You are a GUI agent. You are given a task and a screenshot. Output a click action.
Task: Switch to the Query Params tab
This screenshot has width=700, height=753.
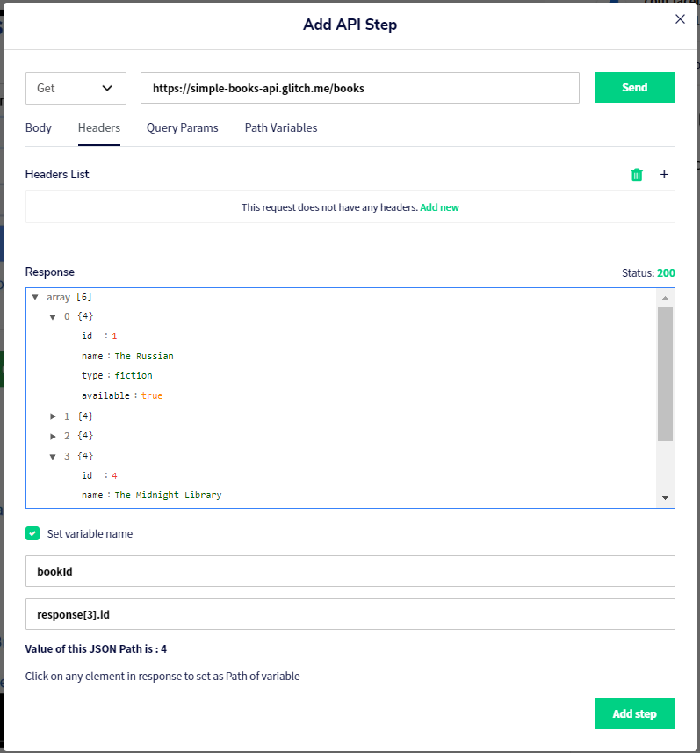[183, 127]
